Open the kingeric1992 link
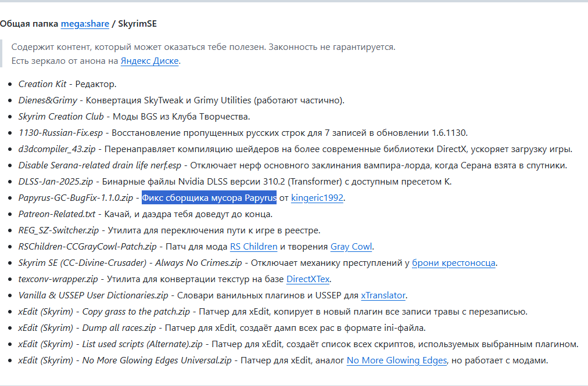Screen dimensions: 588x386 317,197
